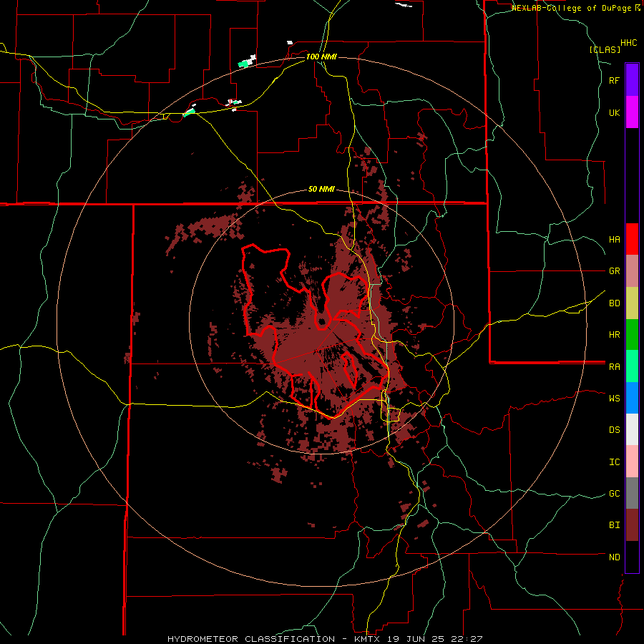The width and height of the screenshot is (644, 644).
Task: Click the Hydrometeor Classification KMTX title text
Action: [x=325, y=639]
